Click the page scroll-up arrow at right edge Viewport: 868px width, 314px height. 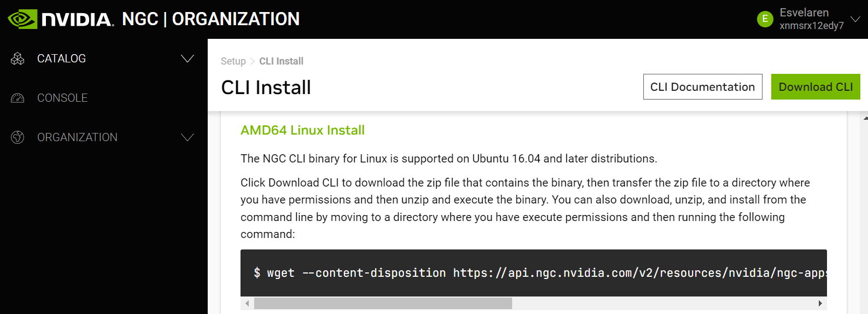[x=865, y=118]
